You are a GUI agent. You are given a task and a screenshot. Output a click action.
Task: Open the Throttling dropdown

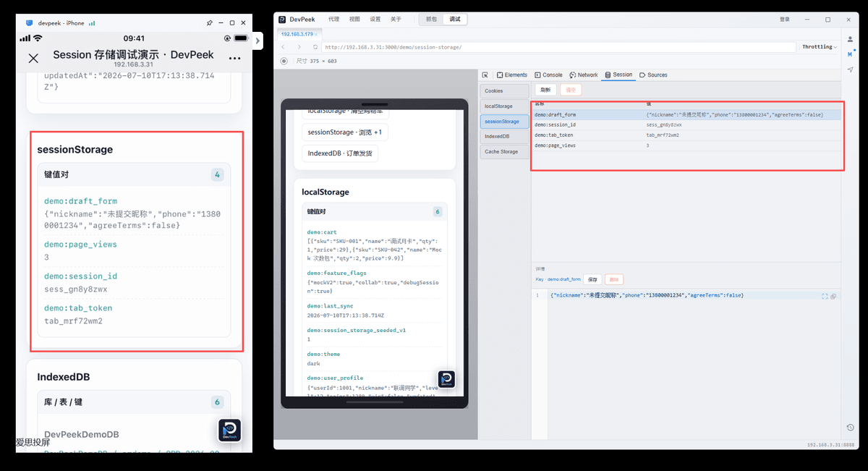click(820, 47)
